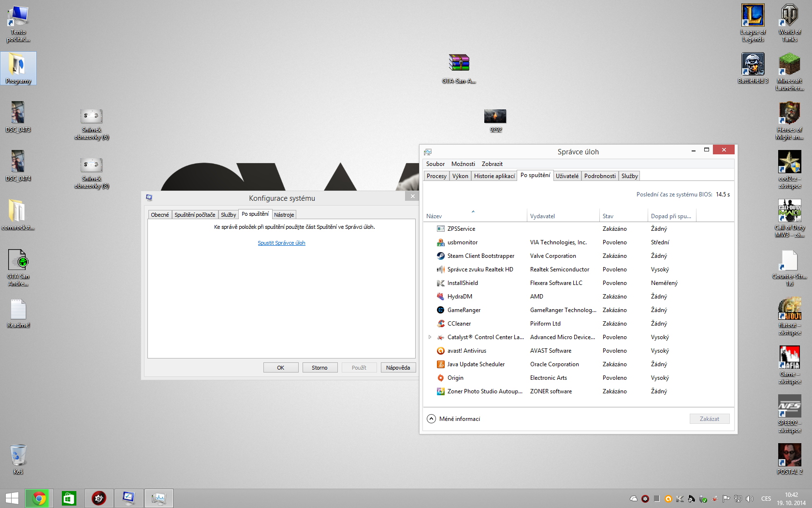
Task: Click the avast! Antivirus startup icon
Action: tap(440, 351)
